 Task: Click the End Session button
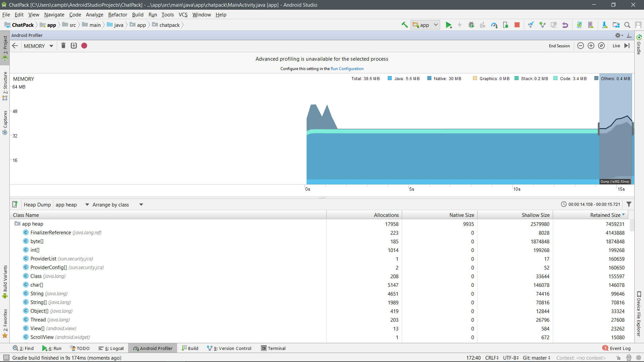[x=559, y=46]
